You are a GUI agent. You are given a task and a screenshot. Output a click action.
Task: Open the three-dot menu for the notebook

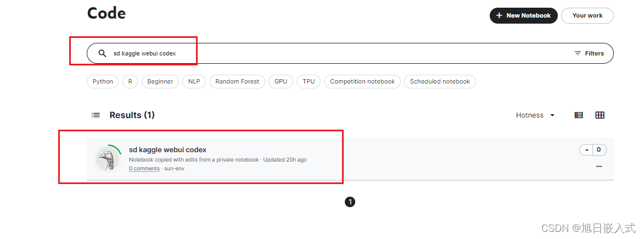(599, 166)
